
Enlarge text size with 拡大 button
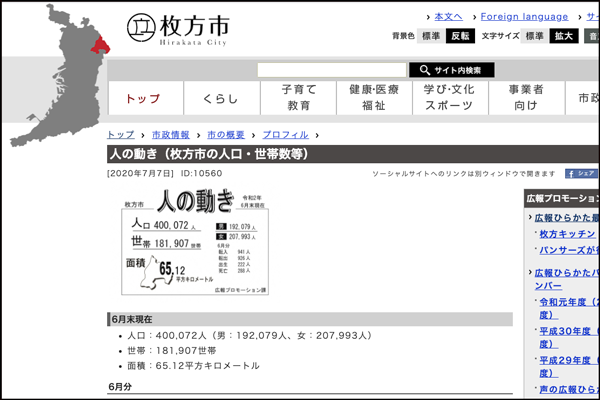tap(565, 36)
